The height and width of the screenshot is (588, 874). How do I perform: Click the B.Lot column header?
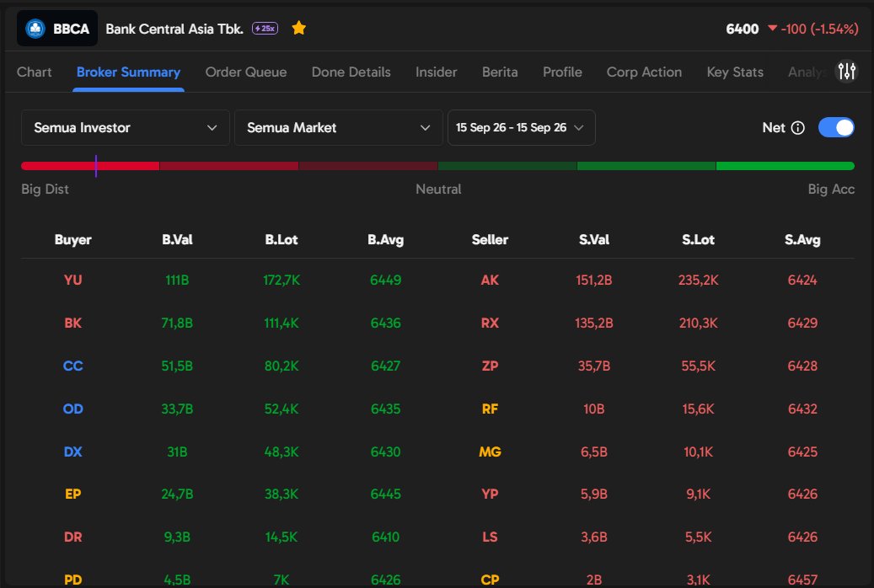282,239
